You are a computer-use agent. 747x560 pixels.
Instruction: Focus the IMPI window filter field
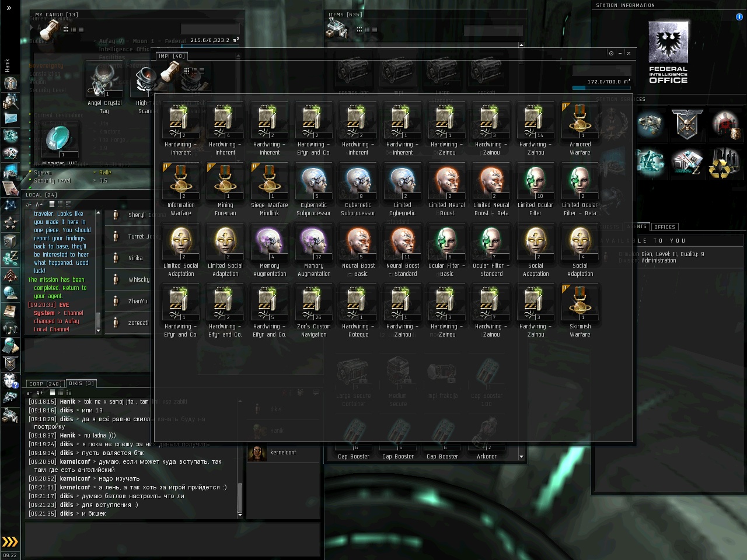coord(602,71)
